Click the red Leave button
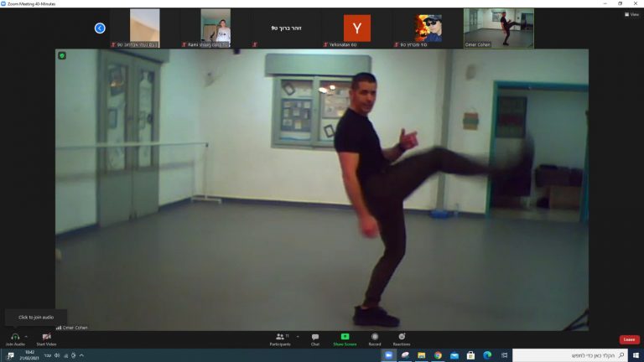The width and height of the screenshot is (644, 362). tap(629, 339)
